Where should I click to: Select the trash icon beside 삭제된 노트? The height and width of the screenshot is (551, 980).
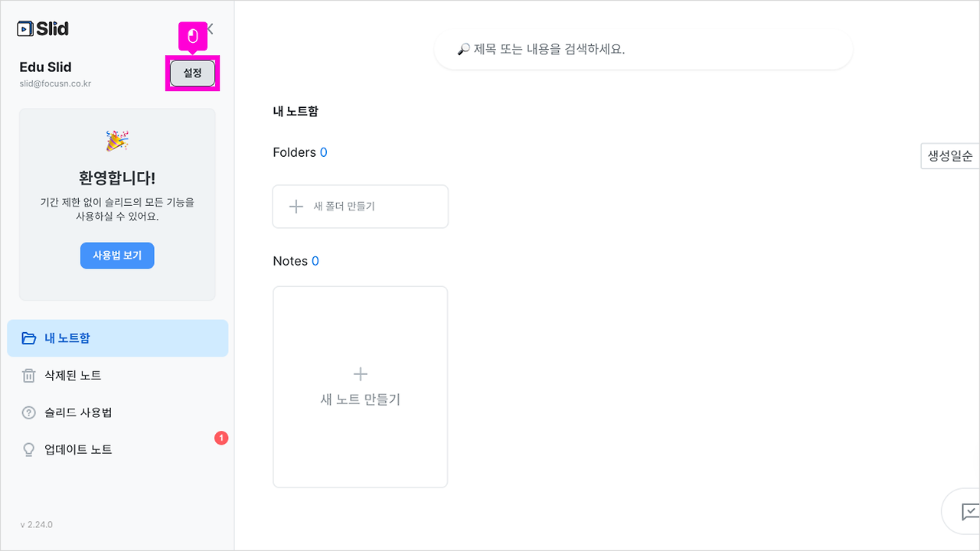pyautogui.click(x=28, y=375)
